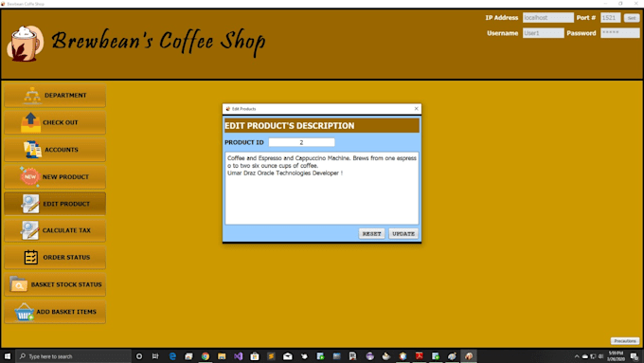The height and width of the screenshot is (363, 644).
Task: Click the Accounts documents icon
Action: 32,150
